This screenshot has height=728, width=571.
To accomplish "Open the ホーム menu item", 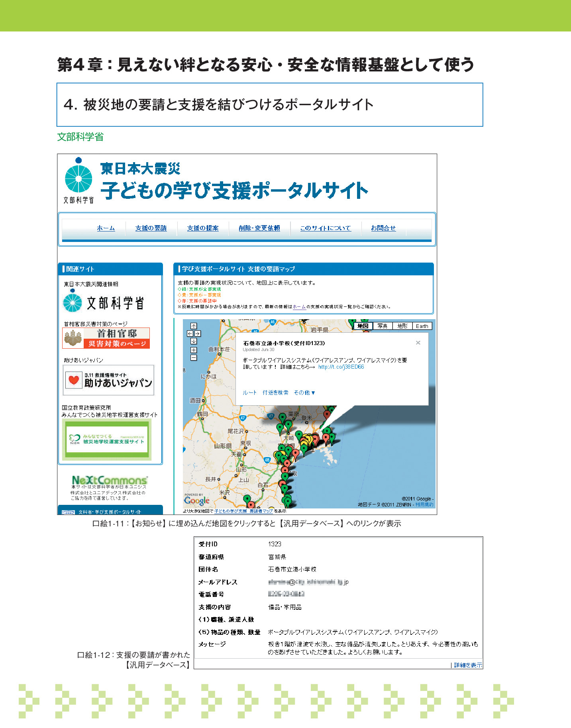I will [x=106, y=228].
